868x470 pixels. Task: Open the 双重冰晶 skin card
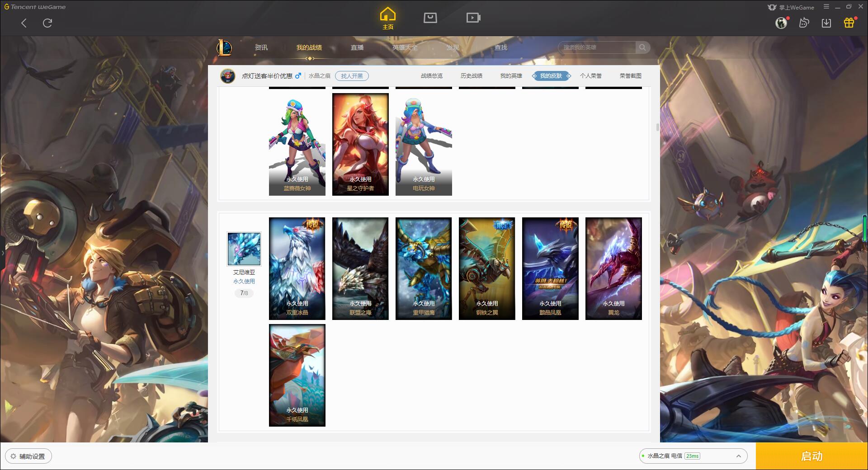(297, 269)
